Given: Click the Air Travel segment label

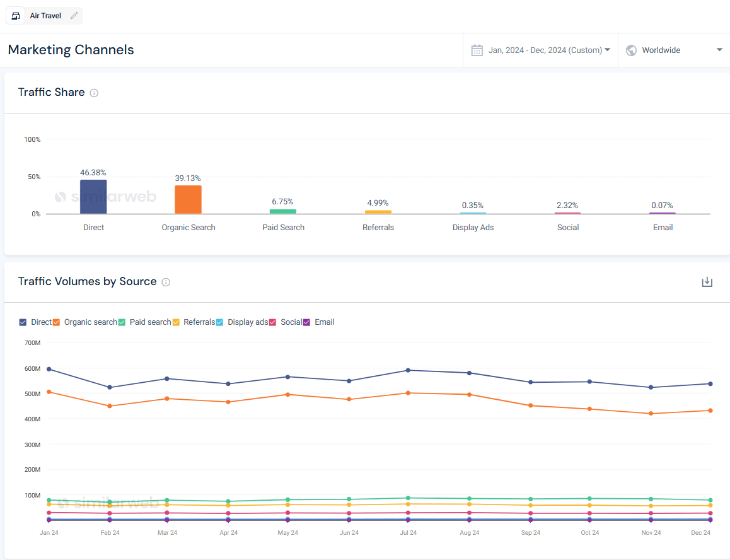Looking at the screenshot, I should [44, 16].
